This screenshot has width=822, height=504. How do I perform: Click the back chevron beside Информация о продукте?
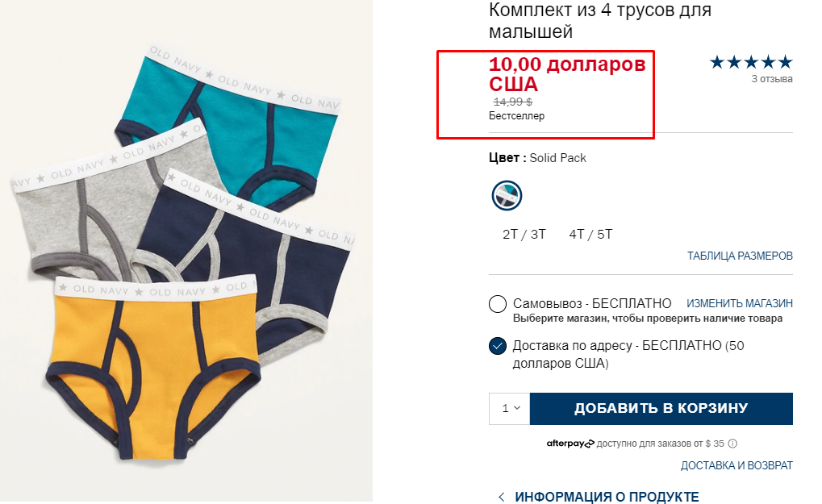pos(501,496)
